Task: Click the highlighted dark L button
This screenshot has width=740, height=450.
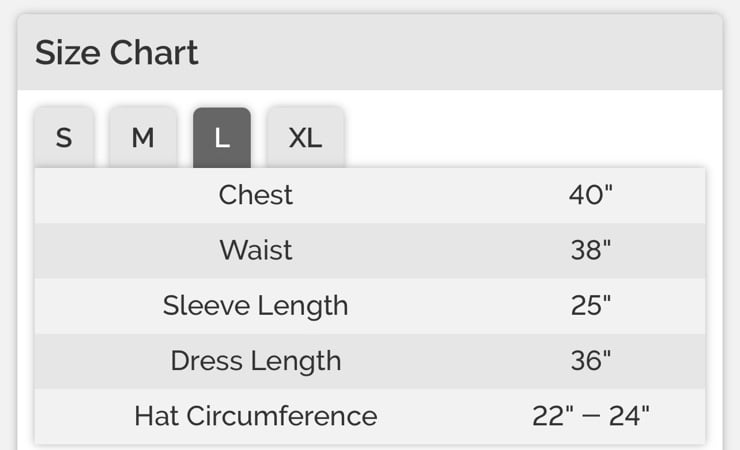Action: (x=222, y=137)
